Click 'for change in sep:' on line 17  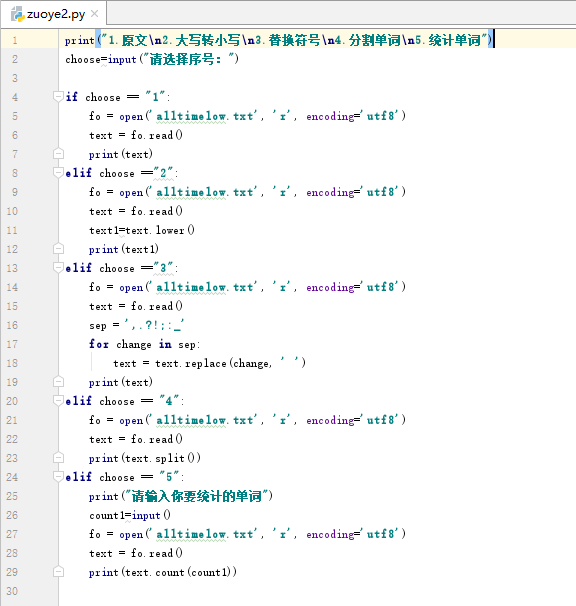click(144, 344)
